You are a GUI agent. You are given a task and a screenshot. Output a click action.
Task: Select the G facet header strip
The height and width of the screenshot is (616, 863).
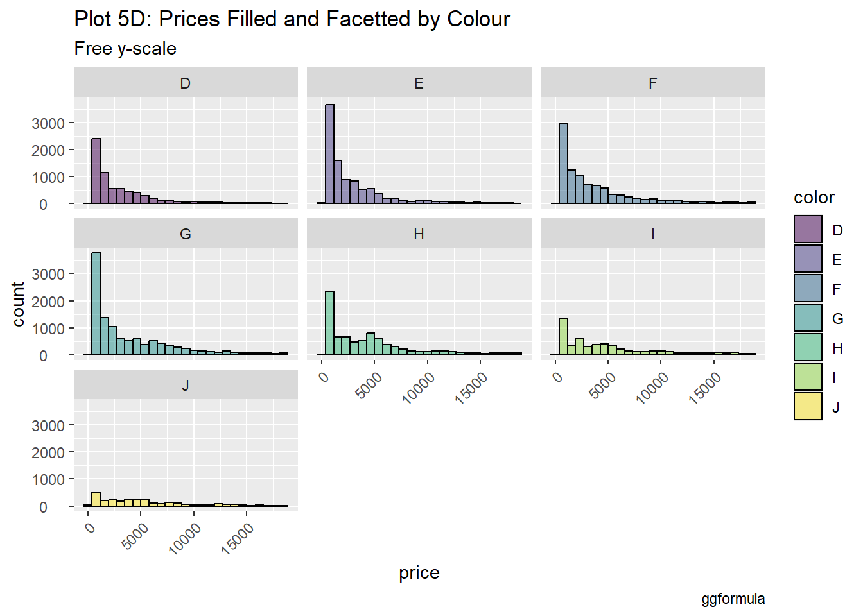[x=186, y=234]
